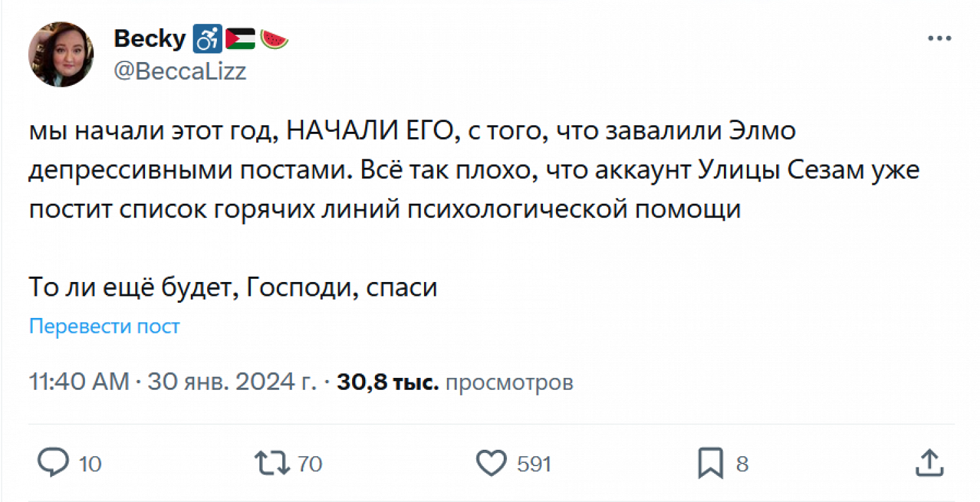
Task: Click the share upload icon
Action: pyautogui.click(x=928, y=463)
